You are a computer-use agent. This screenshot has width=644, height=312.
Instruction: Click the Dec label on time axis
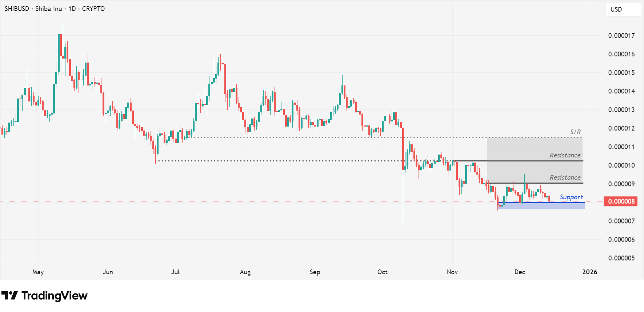[x=520, y=272]
